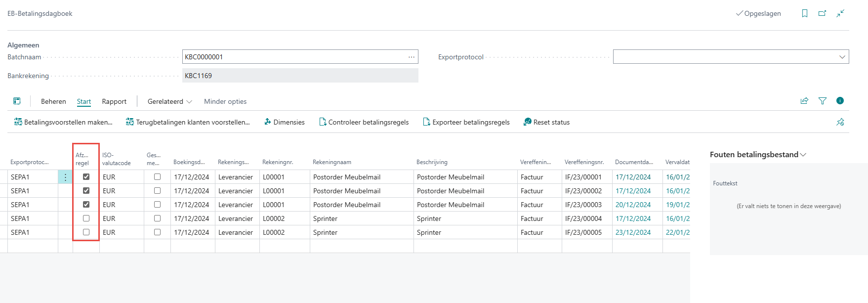868x303 pixels.
Task: Open the filter funnel icon
Action: (823, 101)
